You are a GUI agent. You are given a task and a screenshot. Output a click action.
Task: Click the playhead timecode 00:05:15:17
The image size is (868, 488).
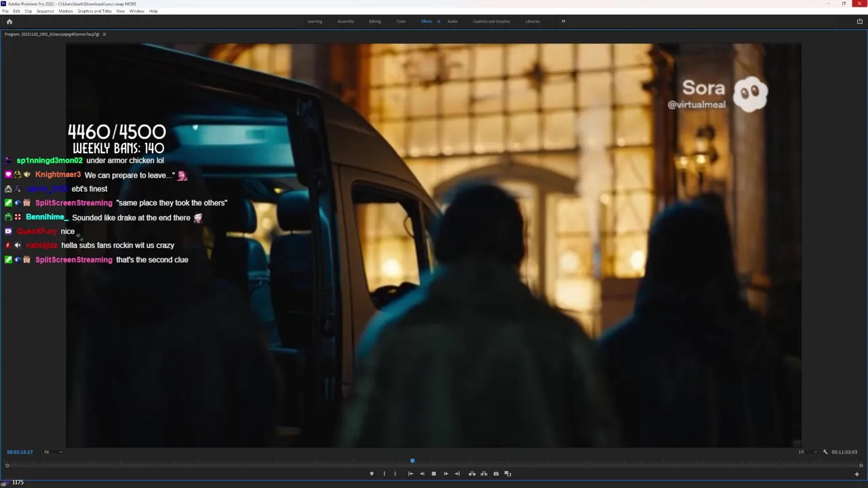tap(20, 452)
